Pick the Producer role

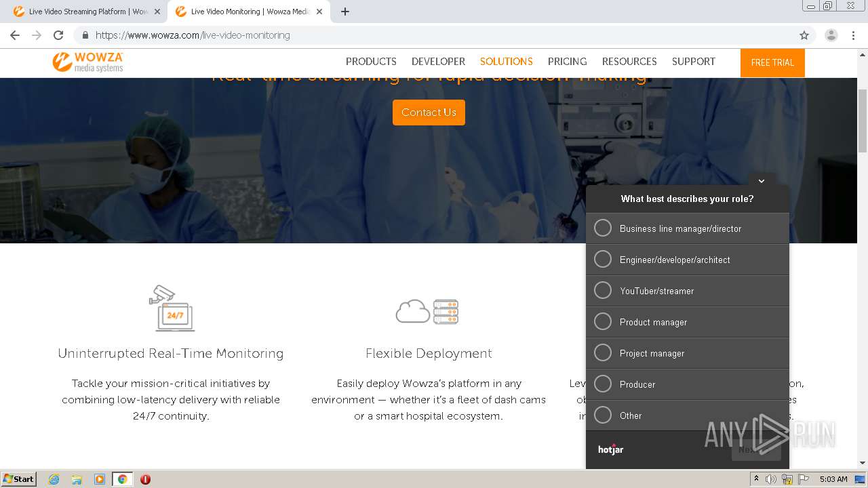click(x=688, y=384)
